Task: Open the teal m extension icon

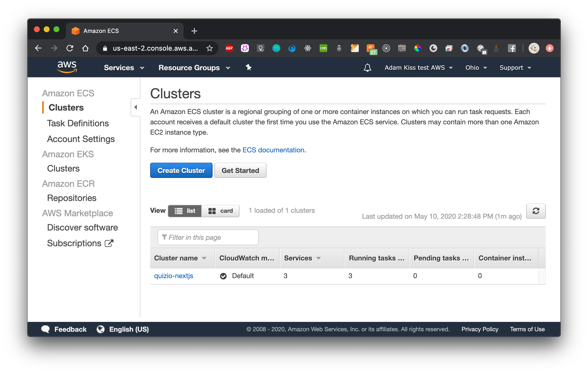Action: point(276,48)
